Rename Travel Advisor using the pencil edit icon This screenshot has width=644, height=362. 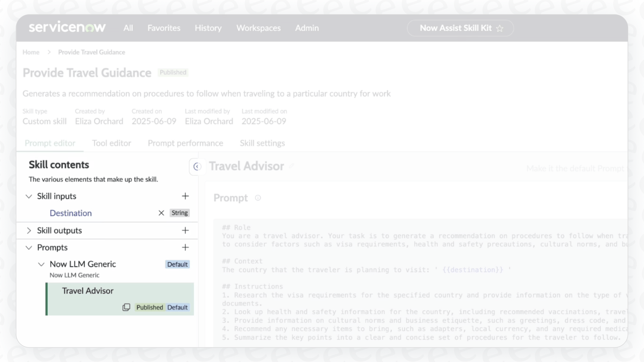(291, 166)
